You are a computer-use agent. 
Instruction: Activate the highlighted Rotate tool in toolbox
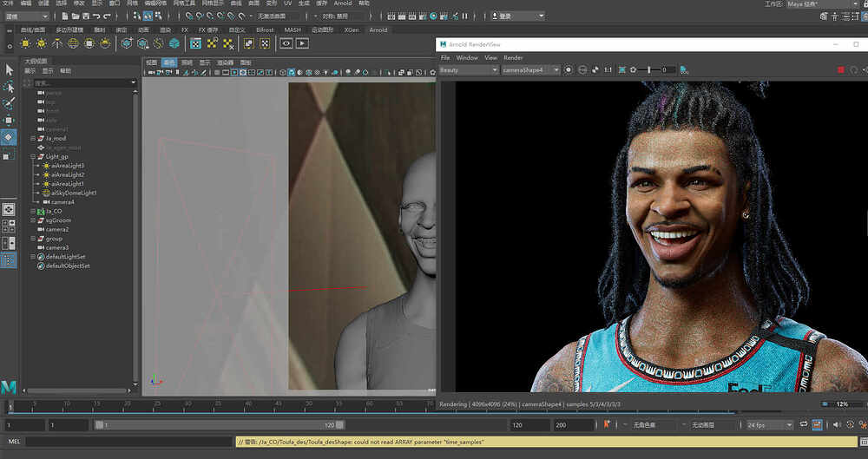click(x=9, y=137)
